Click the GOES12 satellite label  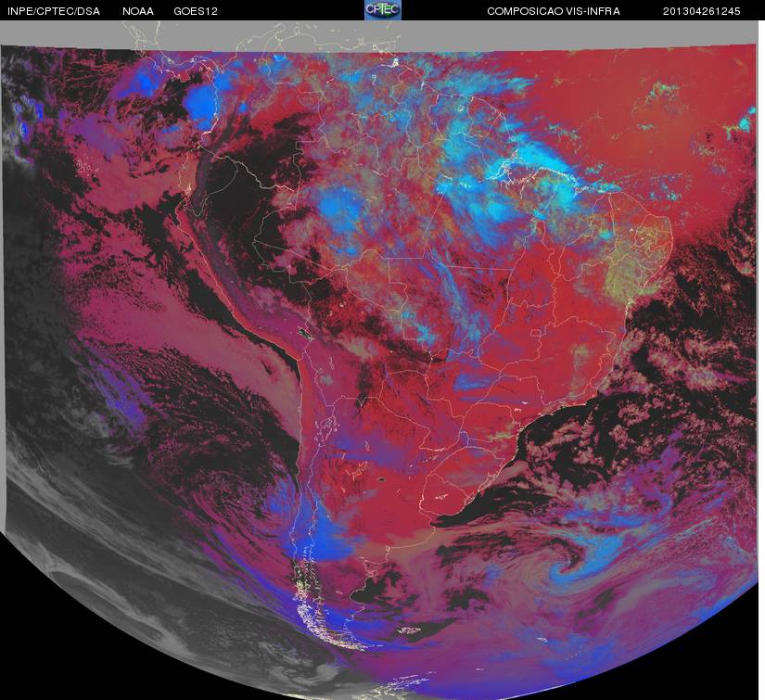click(196, 11)
